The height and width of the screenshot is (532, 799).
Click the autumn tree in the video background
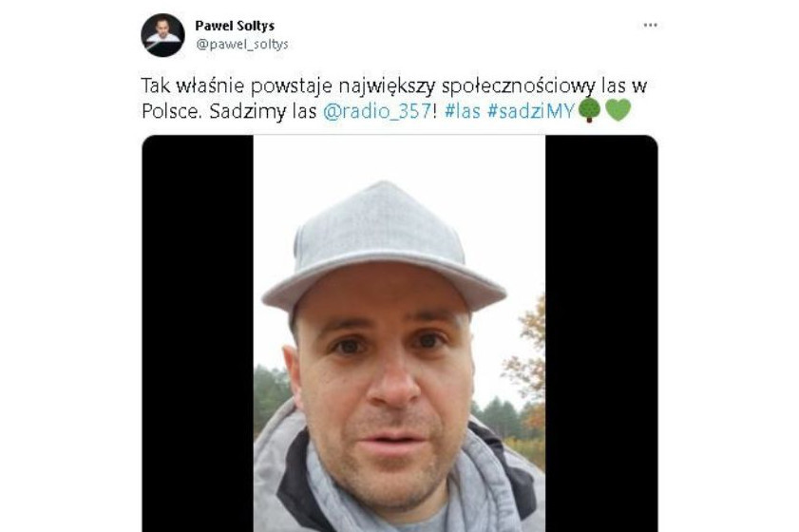[527, 362]
